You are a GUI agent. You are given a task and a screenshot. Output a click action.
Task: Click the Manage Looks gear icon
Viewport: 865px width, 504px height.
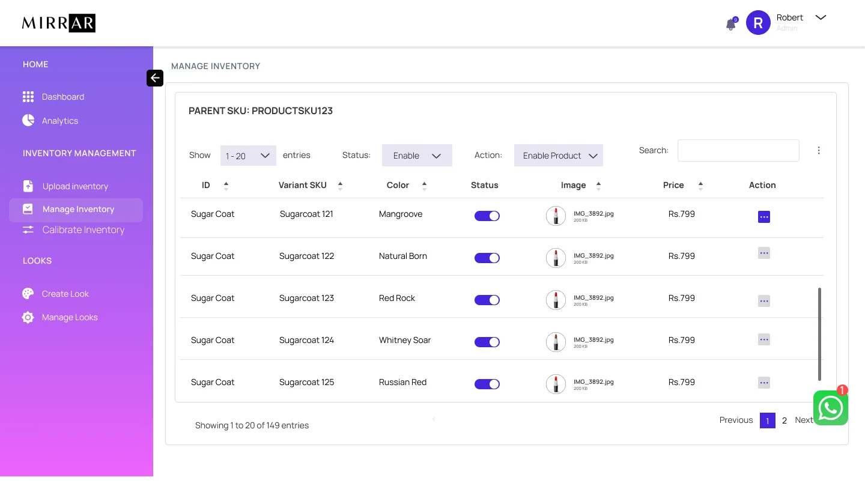pyautogui.click(x=28, y=317)
